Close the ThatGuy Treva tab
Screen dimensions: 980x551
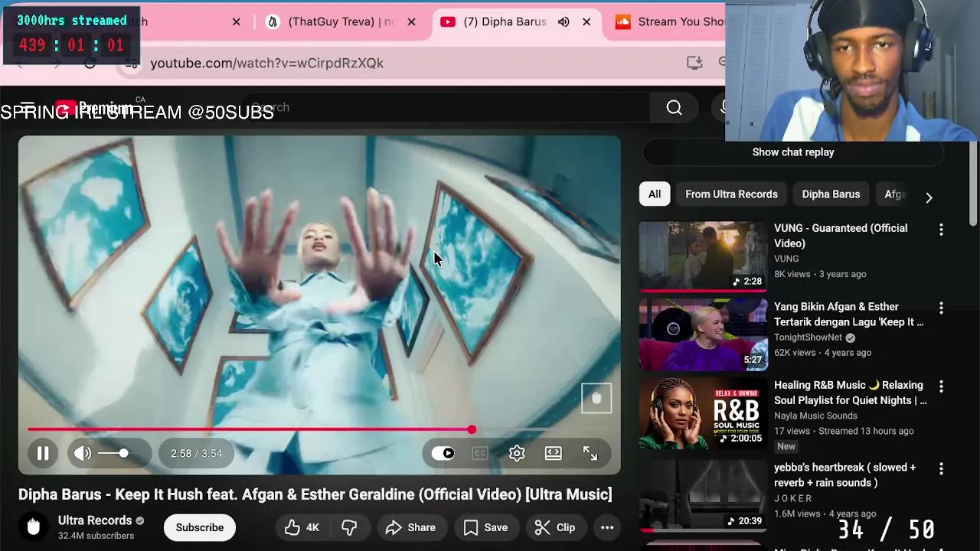click(x=411, y=21)
